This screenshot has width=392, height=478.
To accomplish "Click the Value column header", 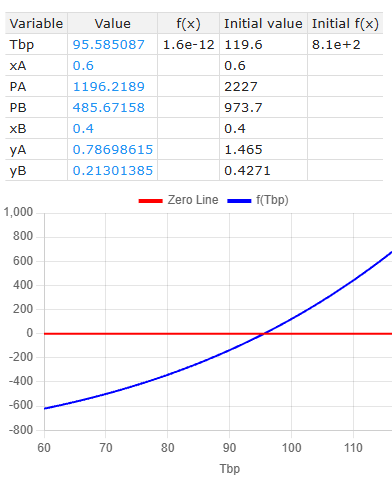I will [x=113, y=23].
